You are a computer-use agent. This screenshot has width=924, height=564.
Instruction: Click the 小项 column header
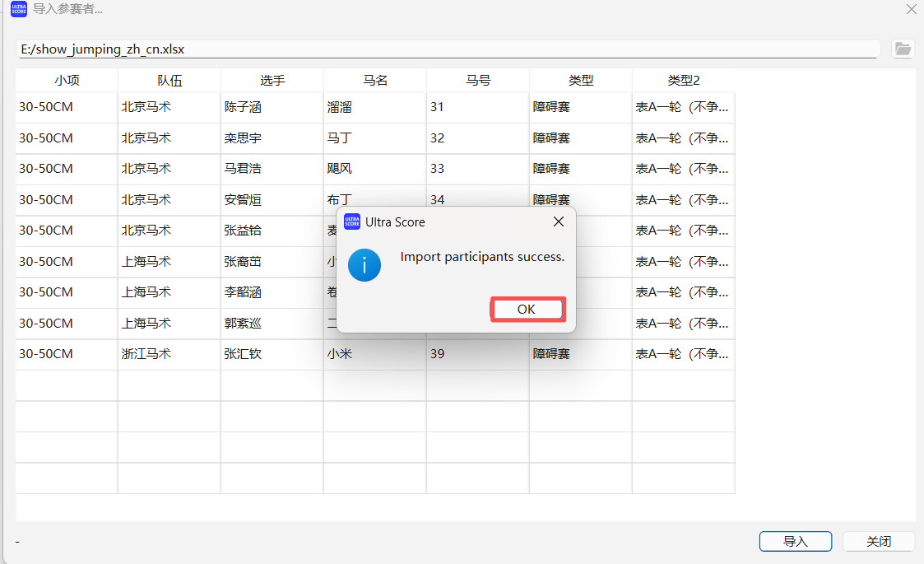(66, 80)
